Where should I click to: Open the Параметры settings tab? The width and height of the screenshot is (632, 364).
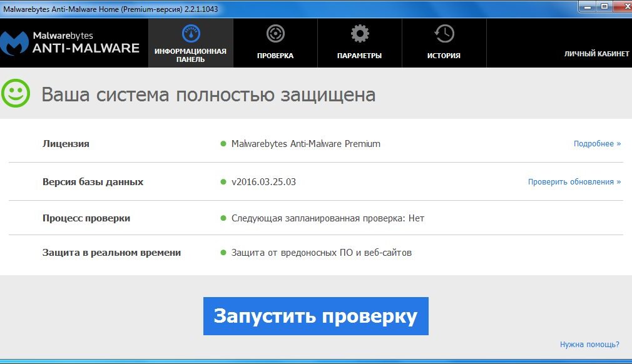[360, 43]
